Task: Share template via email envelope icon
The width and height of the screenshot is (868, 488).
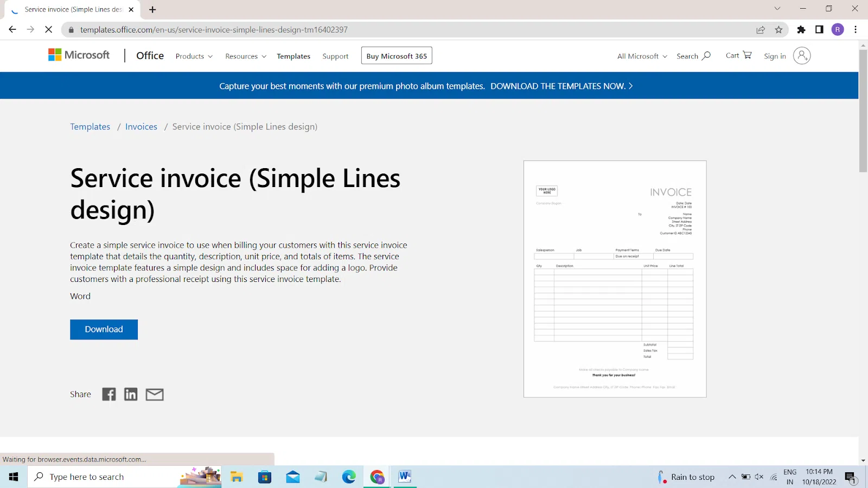Action: (x=155, y=395)
